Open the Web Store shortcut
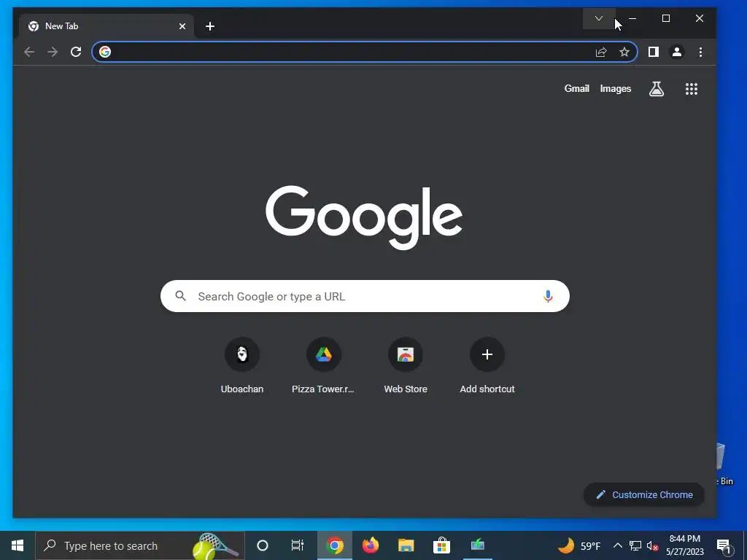The width and height of the screenshot is (747, 560). point(406,366)
